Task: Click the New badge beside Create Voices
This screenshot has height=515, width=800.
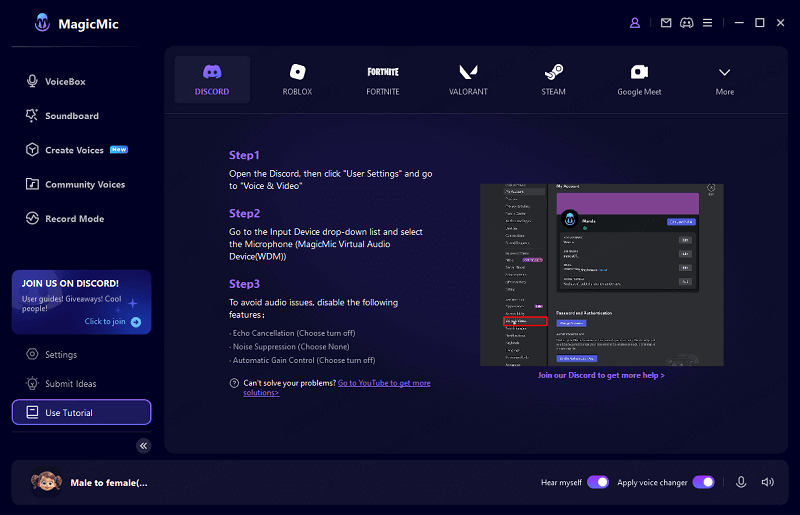Action: tap(119, 150)
